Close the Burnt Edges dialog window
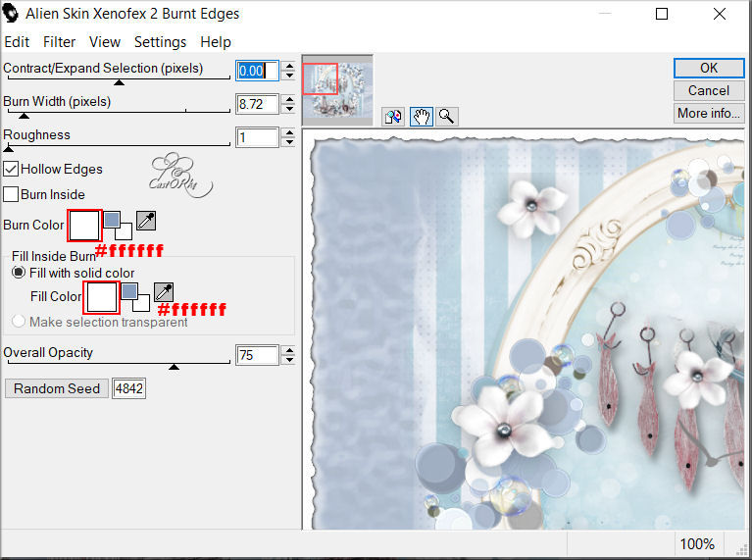752x560 pixels. (x=720, y=14)
